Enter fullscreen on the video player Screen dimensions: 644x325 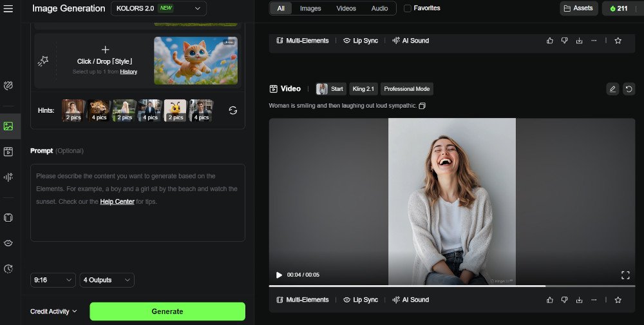click(x=625, y=275)
